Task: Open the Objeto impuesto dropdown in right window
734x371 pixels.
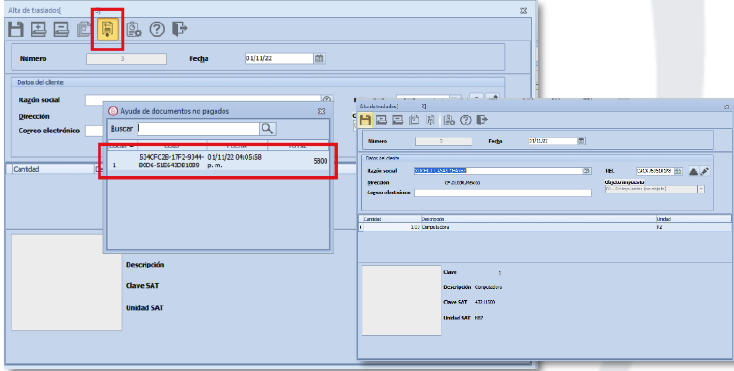Action: [x=701, y=189]
